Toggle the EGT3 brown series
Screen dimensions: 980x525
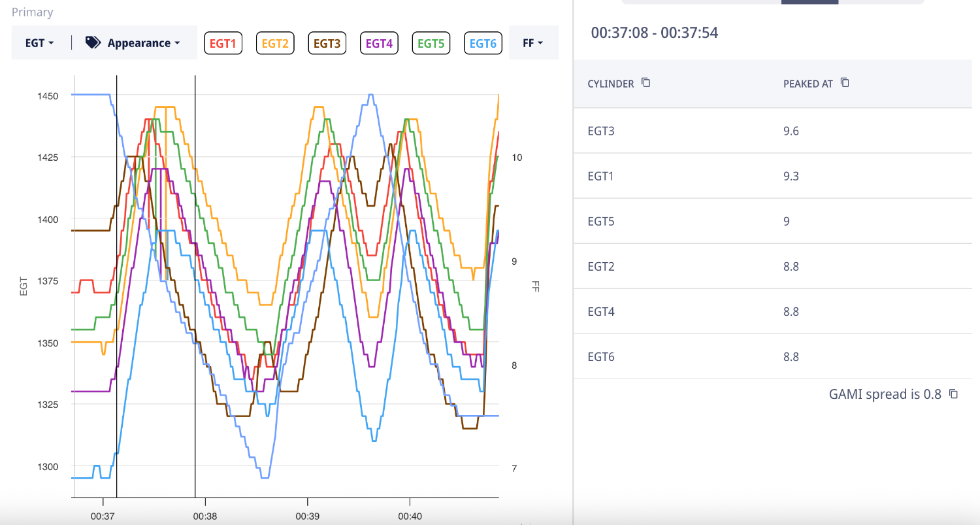(x=327, y=43)
